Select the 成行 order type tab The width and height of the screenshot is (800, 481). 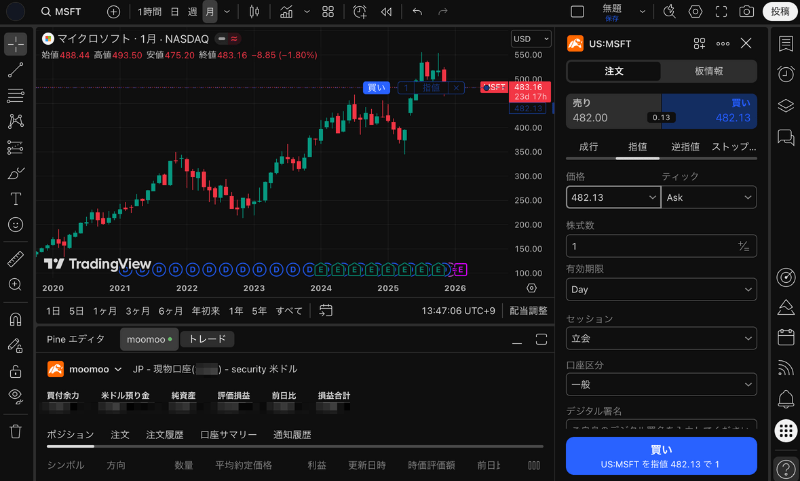click(x=588, y=147)
